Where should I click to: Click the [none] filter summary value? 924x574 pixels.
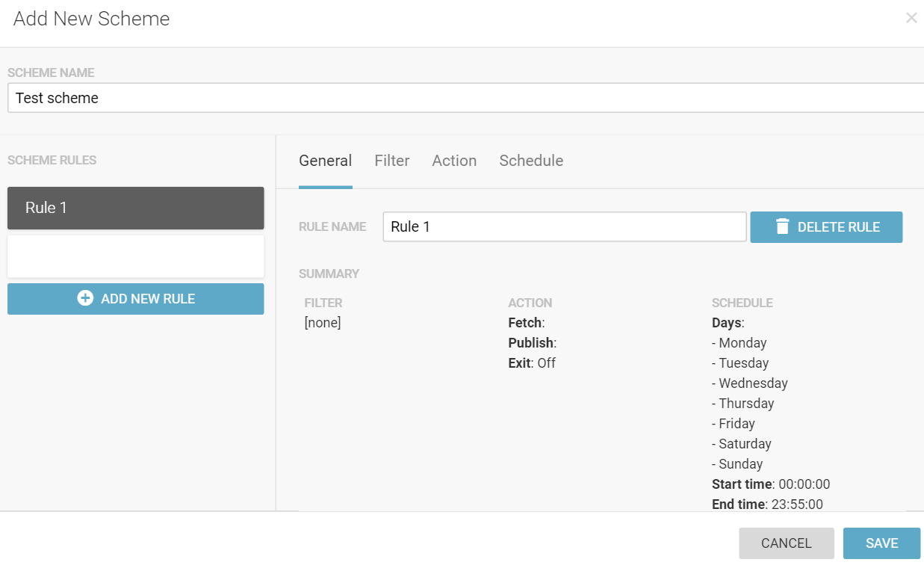(323, 323)
